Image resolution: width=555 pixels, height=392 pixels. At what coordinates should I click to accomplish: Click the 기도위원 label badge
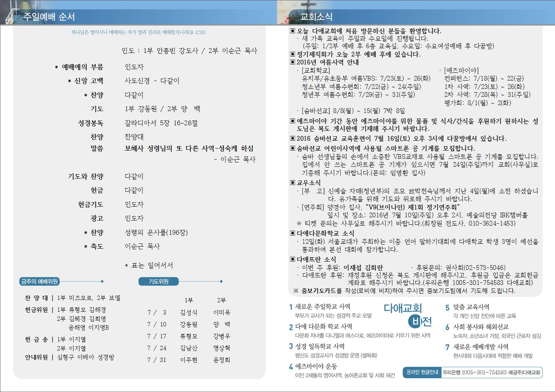(159, 281)
